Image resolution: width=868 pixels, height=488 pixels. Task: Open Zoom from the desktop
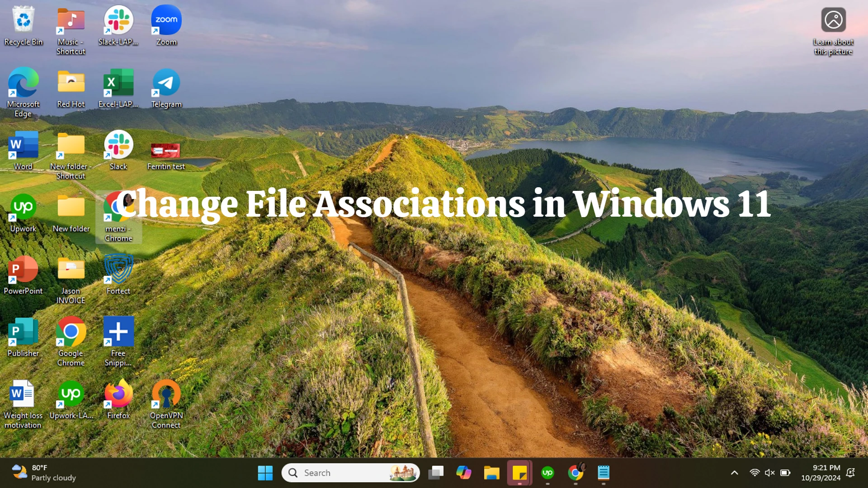pyautogui.click(x=166, y=20)
